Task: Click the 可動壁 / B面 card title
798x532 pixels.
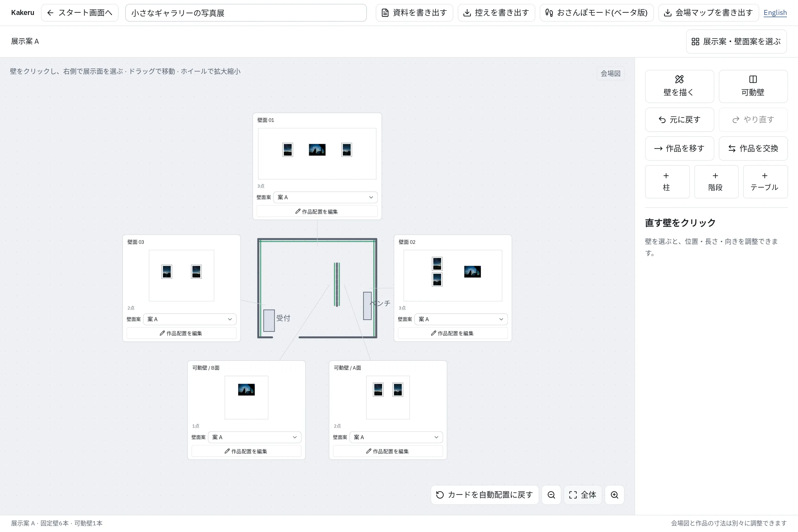Action: click(206, 368)
